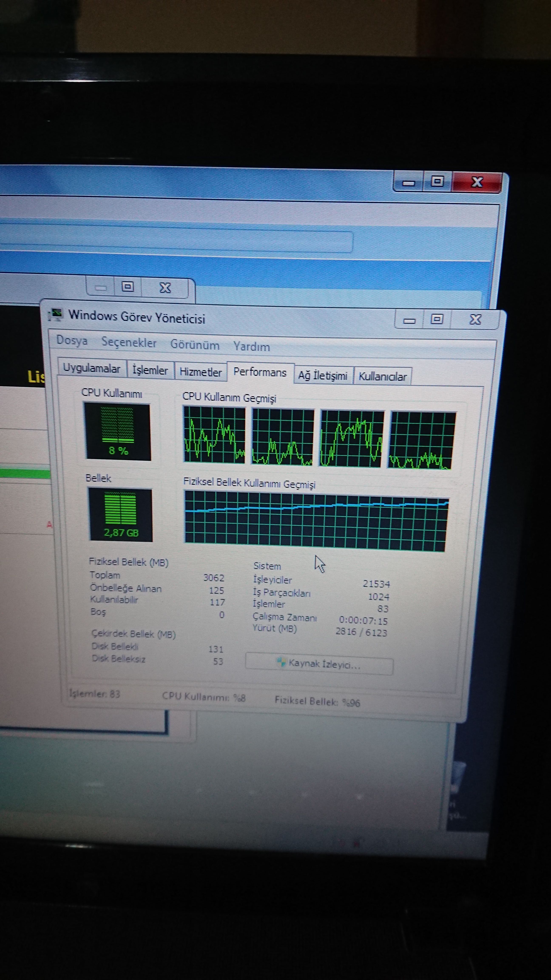
Task: Open the Görünüm menu
Action: point(195,345)
